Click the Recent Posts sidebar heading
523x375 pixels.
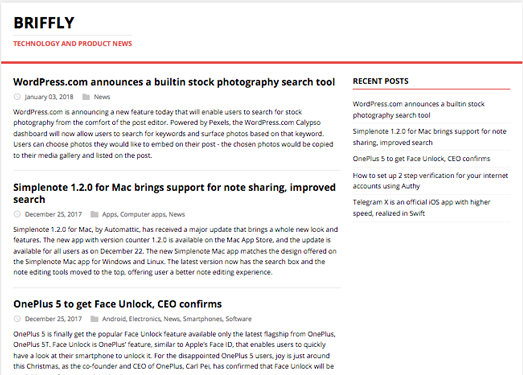point(381,81)
